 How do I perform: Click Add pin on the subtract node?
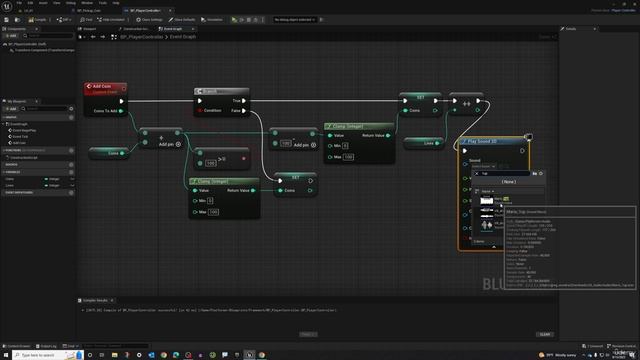304,145
